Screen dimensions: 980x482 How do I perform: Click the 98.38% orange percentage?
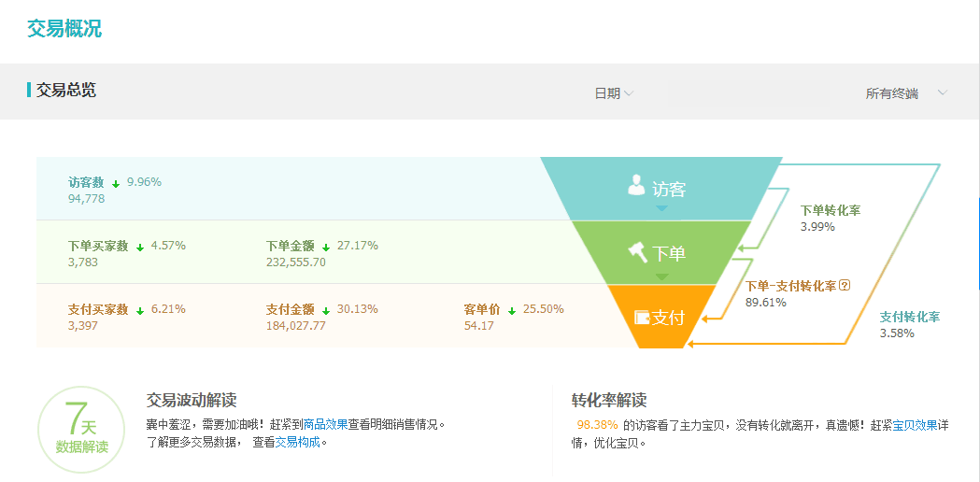(x=598, y=425)
